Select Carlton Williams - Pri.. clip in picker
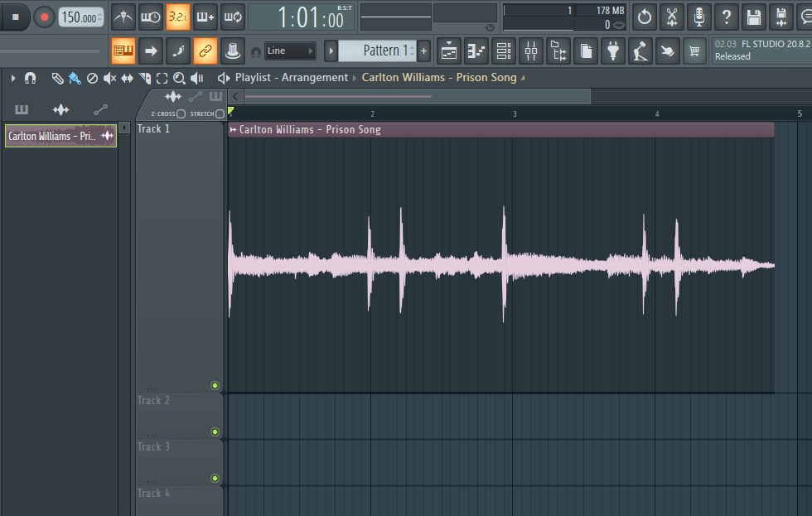This screenshot has height=516, width=812. click(60, 136)
